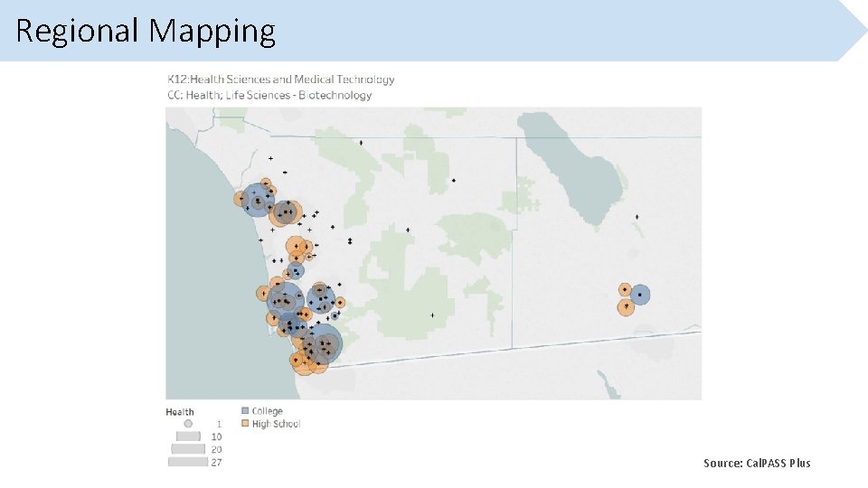The height and width of the screenshot is (488, 868).
Task: Click the blue College color swatch
Action: tap(245, 411)
